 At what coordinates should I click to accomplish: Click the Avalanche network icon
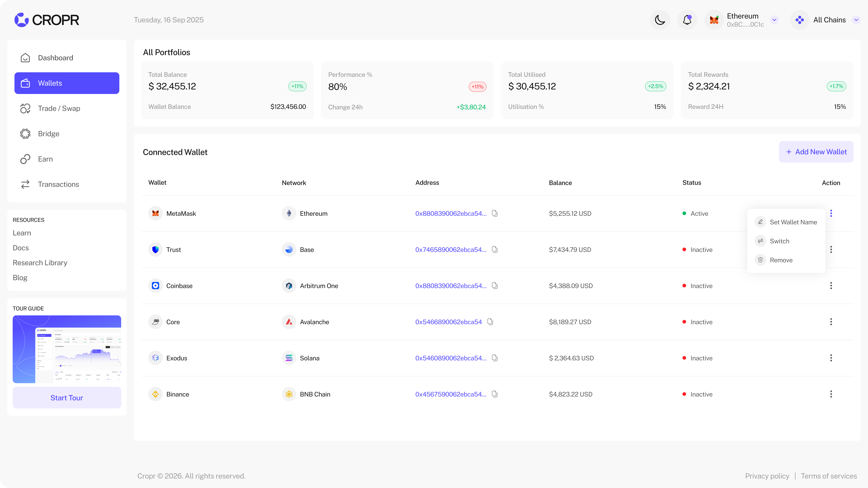[x=289, y=322]
